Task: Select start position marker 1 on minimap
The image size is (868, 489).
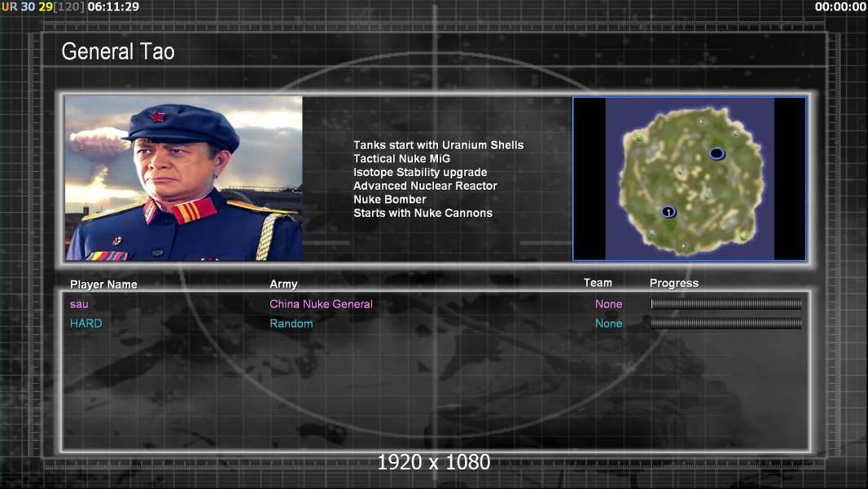Action: (669, 212)
